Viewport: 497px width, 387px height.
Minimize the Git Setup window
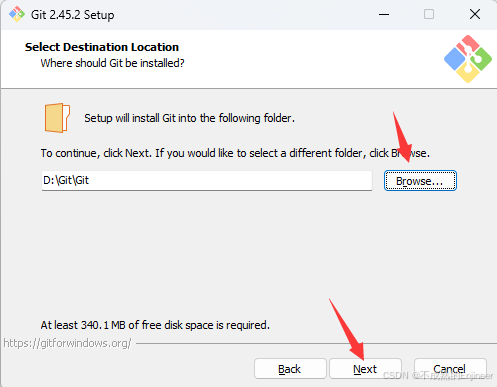coord(384,14)
